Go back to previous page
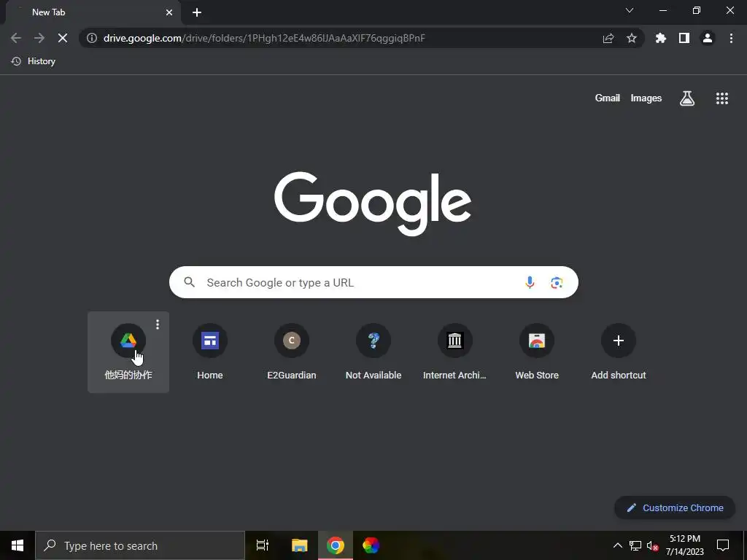This screenshot has height=560, width=747. 16,38
